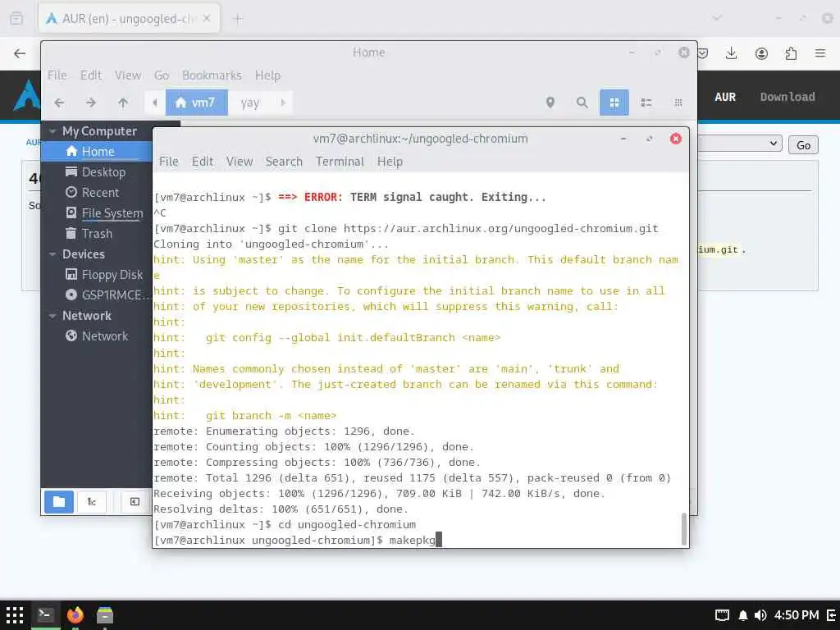This screenshot has width=840, height=630.
Task: Open terminal from taskbar
Action: 46,614
